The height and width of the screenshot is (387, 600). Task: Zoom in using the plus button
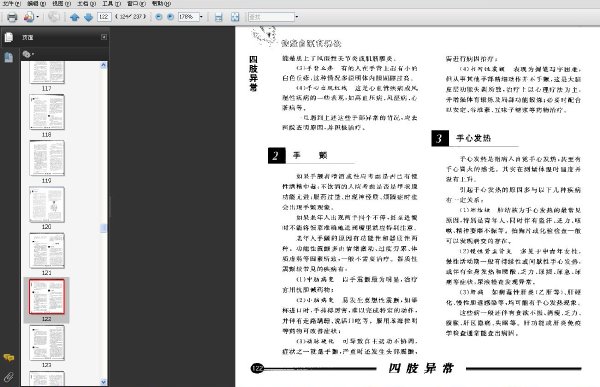tap(171, 17)
